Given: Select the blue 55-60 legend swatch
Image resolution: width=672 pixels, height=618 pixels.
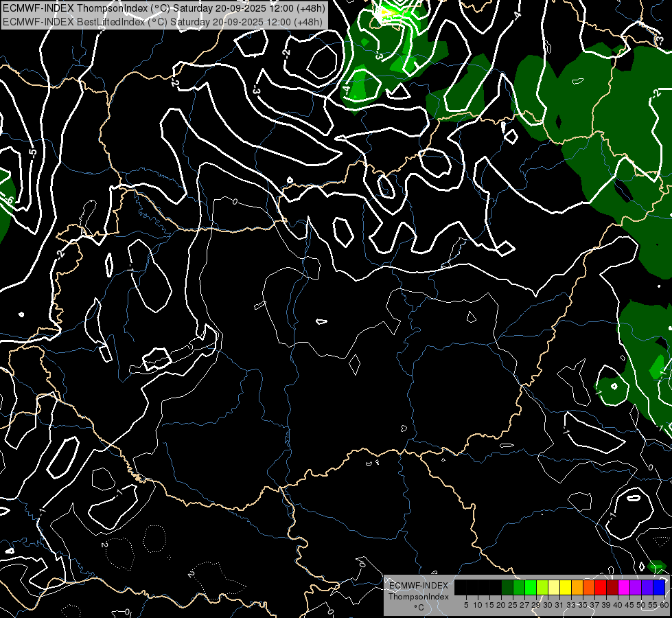Looking at the screenshot, I should [659, 587].
